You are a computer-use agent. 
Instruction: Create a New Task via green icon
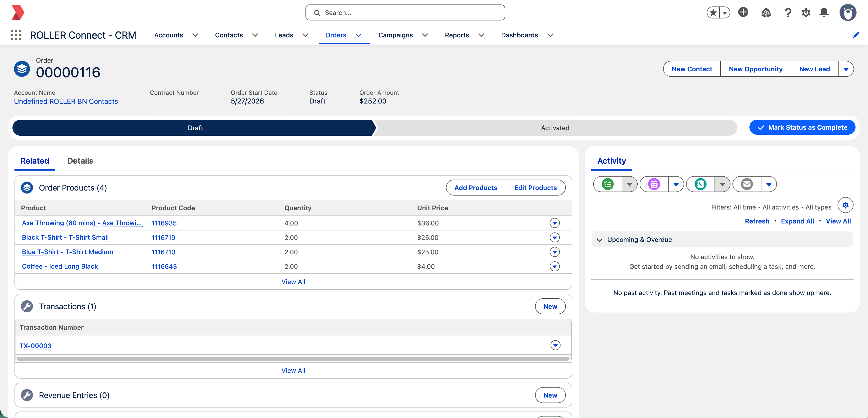click(x=607, y=184)
